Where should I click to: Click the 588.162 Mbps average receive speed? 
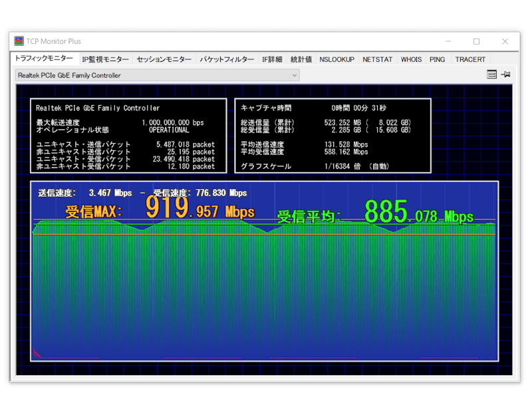tap(346, 152)
